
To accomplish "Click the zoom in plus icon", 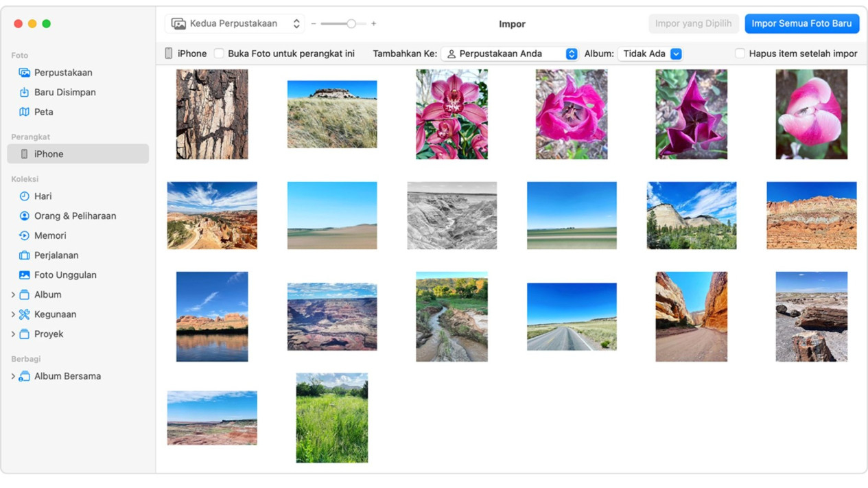I will [373, 23].
